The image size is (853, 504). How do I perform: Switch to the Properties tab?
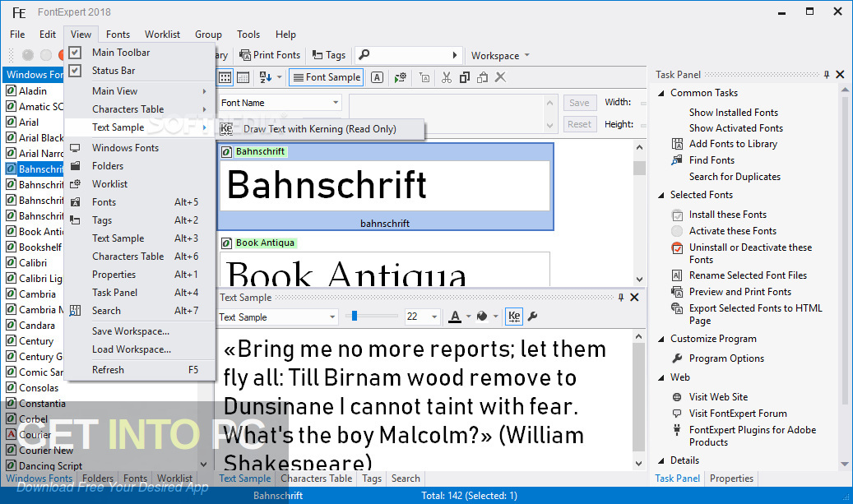(731, 479)
